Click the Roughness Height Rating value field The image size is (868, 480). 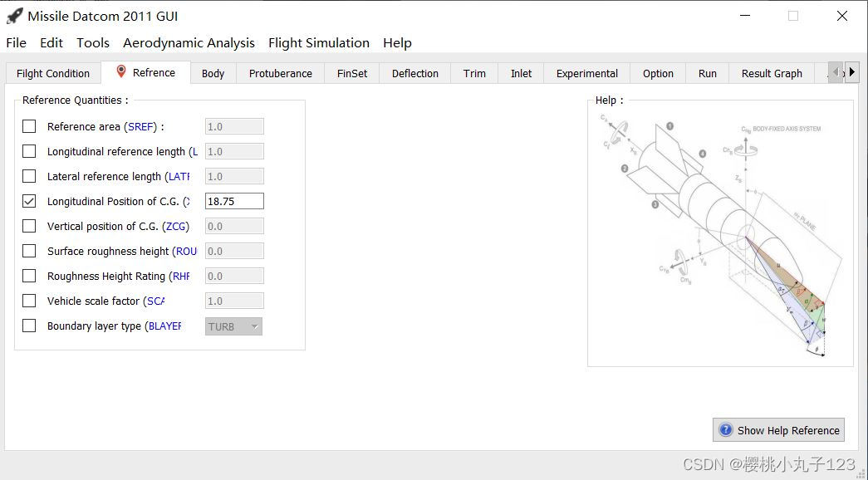[234, 276]
